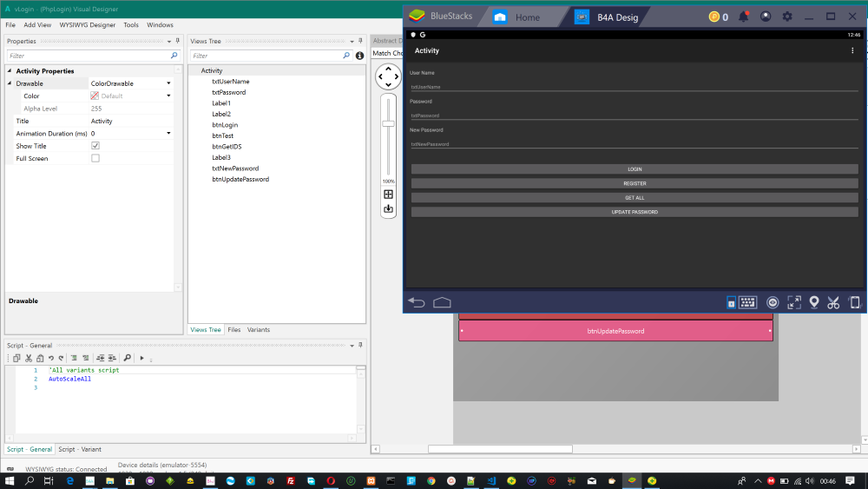
Task: Open the Add View menu
Action: point(37,25)
